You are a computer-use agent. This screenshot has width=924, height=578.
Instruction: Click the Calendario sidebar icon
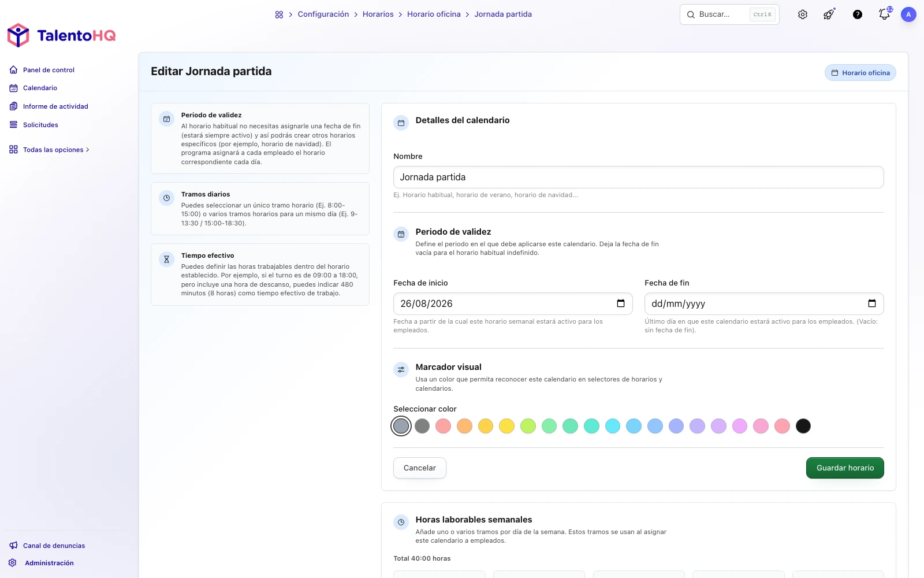coord(13,88)
